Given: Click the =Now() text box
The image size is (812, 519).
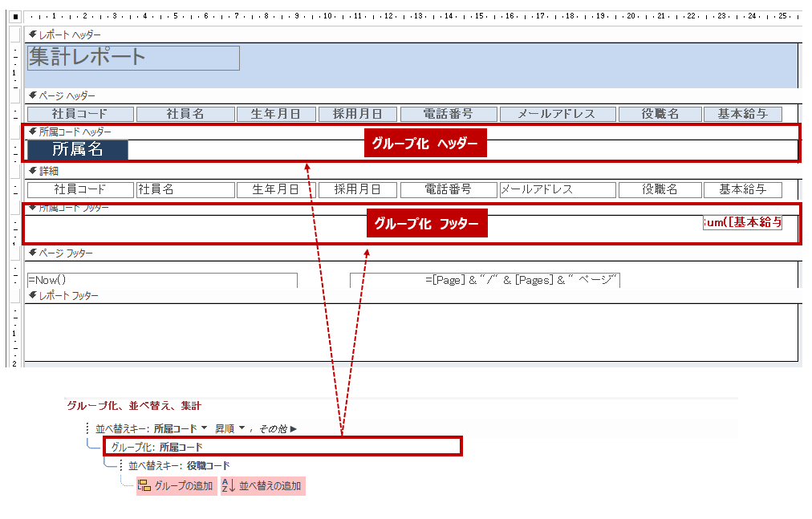Looking at the screenshot, I should [161, 281].
